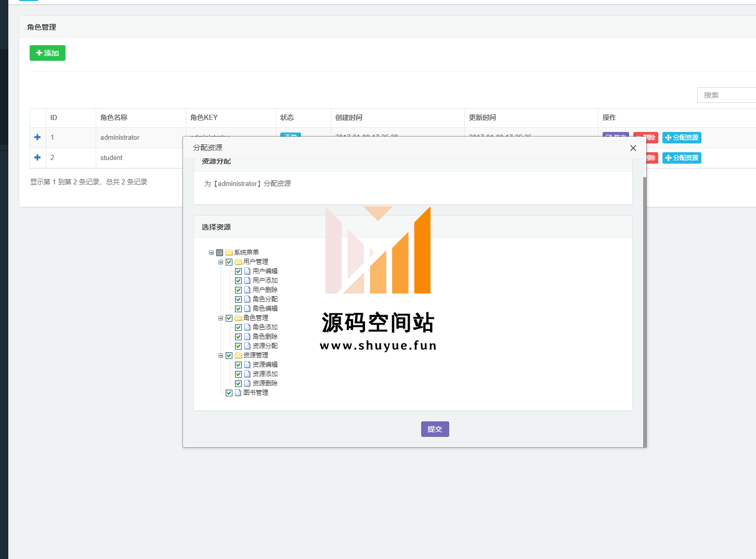The width and height of the screenshot is (756, 559).
Task: Expand row details for student role
Action: (37, 157)
